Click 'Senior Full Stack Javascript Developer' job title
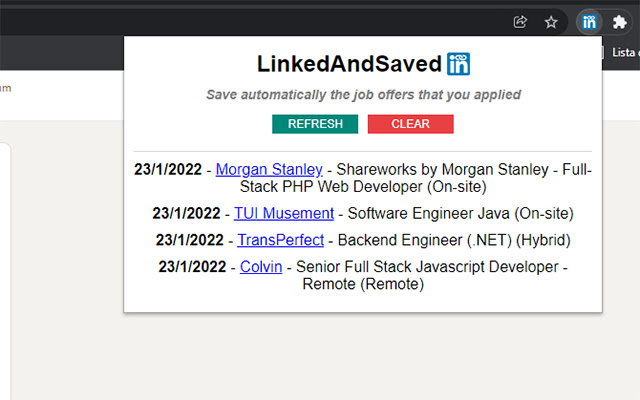 click(427, 267)
